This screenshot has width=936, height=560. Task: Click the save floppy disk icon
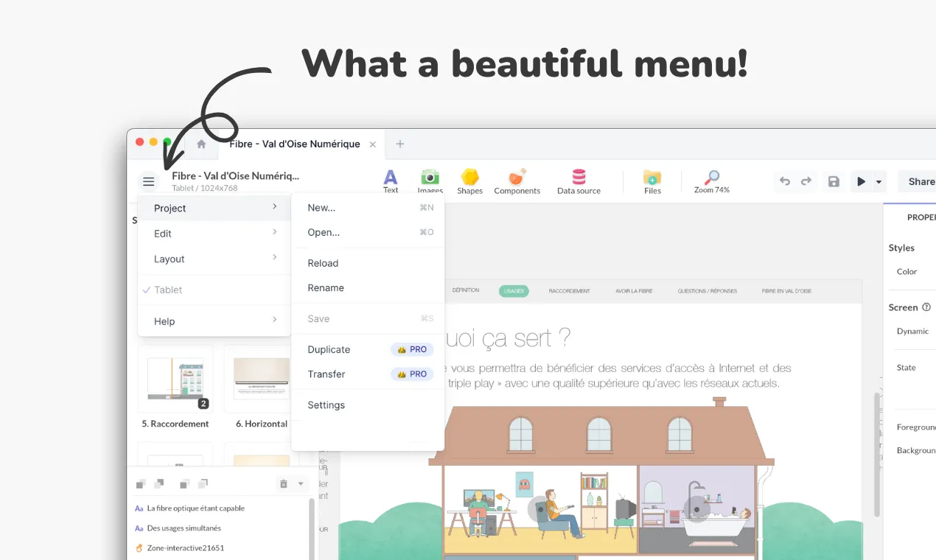[834, 181]
